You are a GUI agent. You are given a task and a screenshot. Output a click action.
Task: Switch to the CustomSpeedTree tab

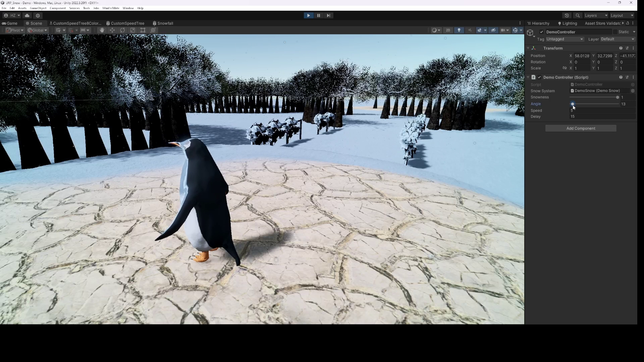125,23
